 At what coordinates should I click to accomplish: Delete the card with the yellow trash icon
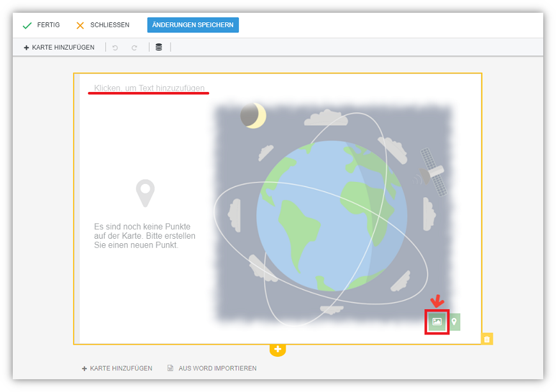pyautogui.click(x=487, y=339)
